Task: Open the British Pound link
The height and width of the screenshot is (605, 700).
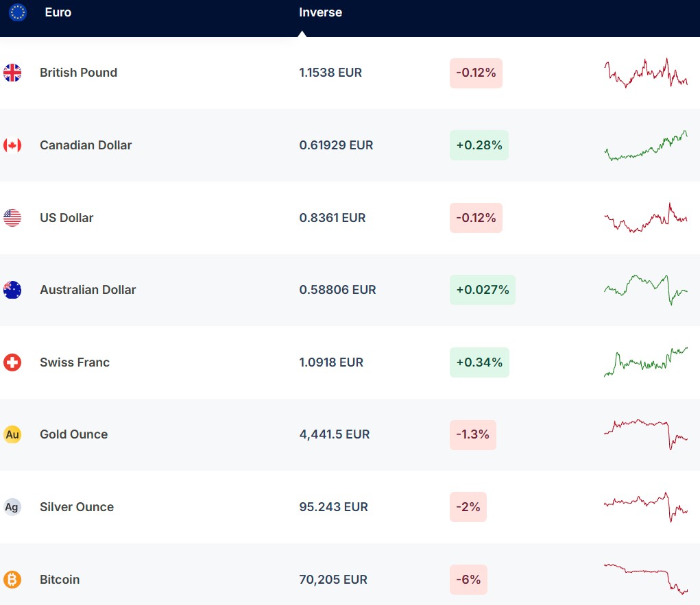Action: click(x=78, y=73)
